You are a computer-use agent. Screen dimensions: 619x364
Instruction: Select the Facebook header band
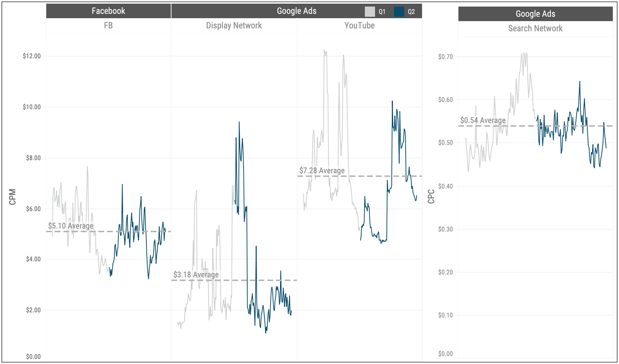point(109,11)
